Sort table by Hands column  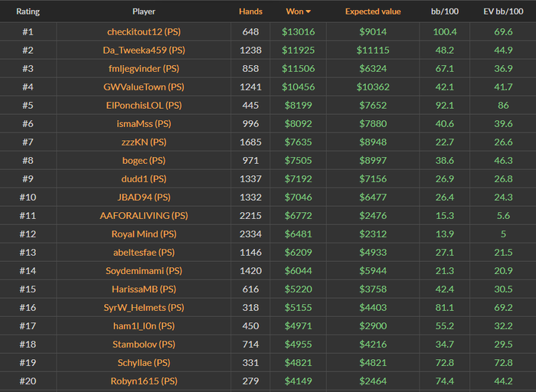pyautogui.click(x=250, y=11)
